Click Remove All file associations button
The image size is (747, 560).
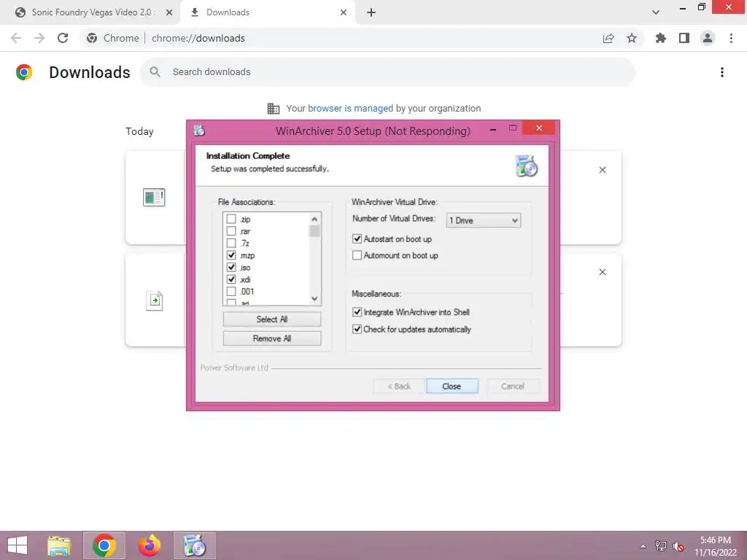(x=271, y=338)
